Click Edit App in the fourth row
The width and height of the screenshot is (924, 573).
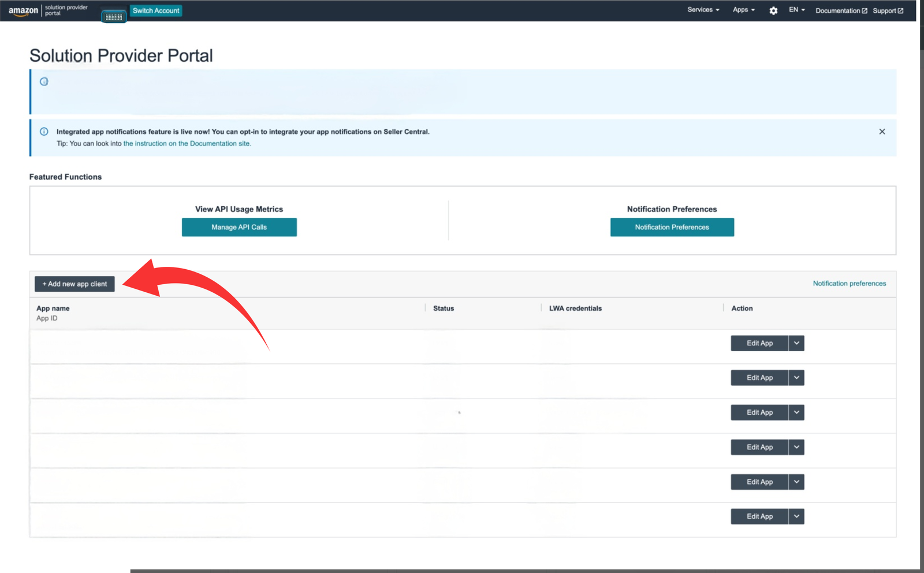759,447
